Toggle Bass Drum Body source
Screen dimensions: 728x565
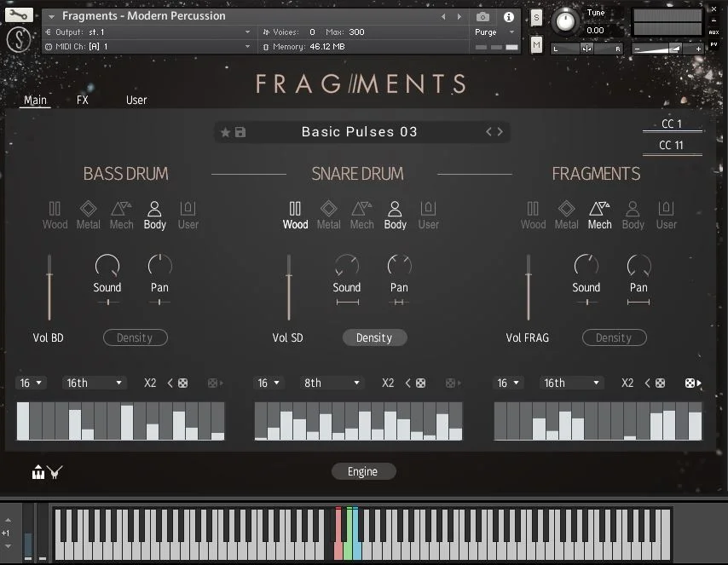coord(154,216)
